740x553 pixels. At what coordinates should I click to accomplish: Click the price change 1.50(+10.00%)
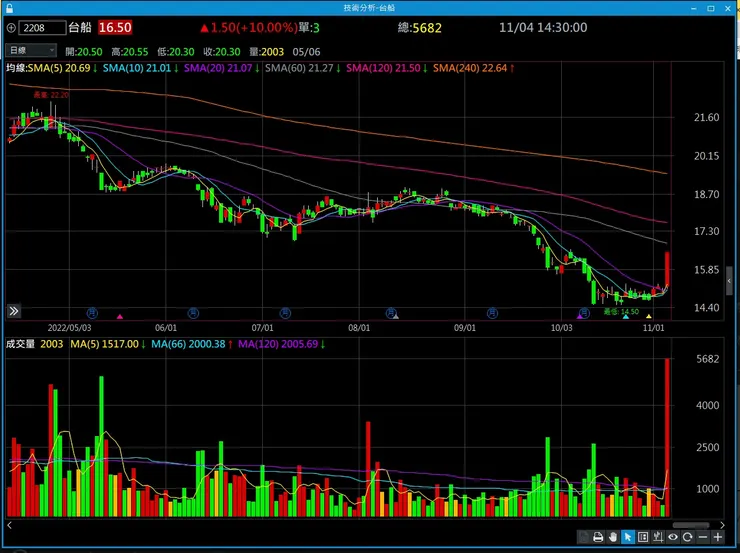point(249,27)
